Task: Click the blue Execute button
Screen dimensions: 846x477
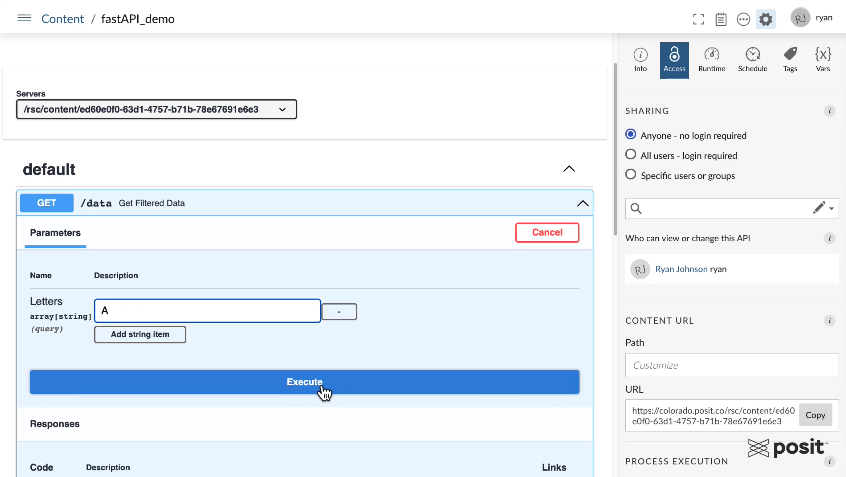Action: tap(304, 382)
